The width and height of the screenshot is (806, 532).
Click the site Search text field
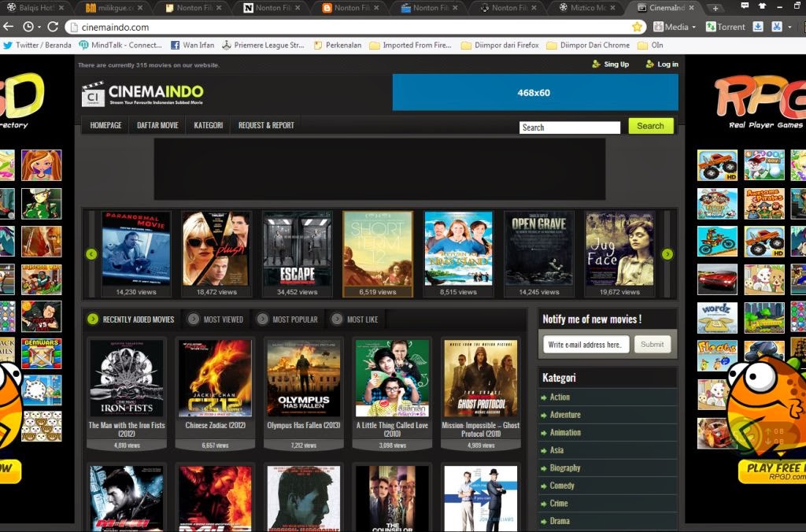[x=570, y=127]
